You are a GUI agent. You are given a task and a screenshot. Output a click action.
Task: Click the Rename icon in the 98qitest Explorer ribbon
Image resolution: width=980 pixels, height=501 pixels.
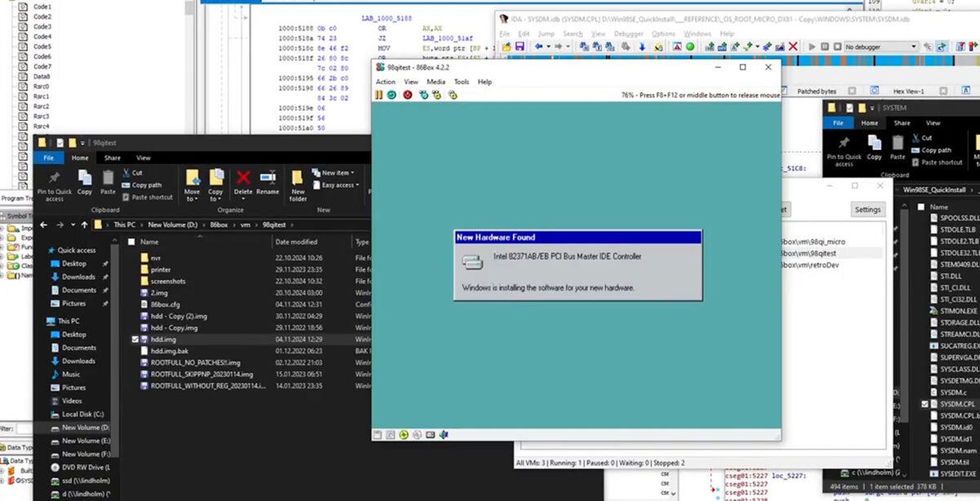(x=268, y=178)
